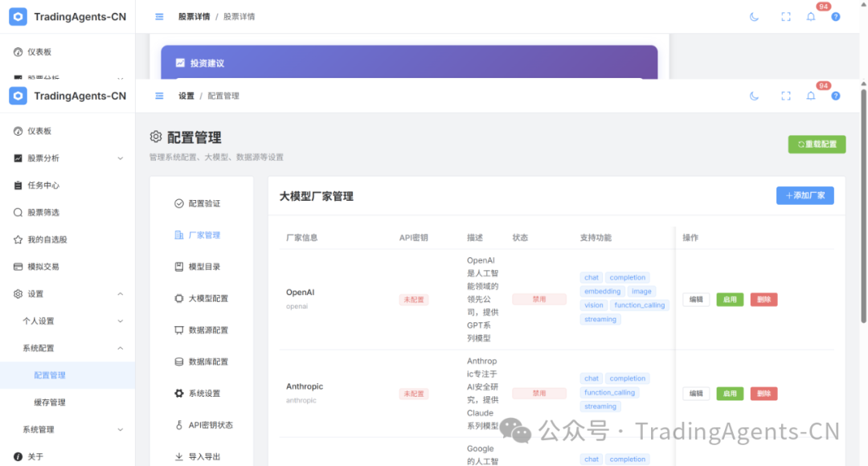Viewport: 868px width, 466px height.
Task: Open 我的自选股 star item
Action: 47,239
